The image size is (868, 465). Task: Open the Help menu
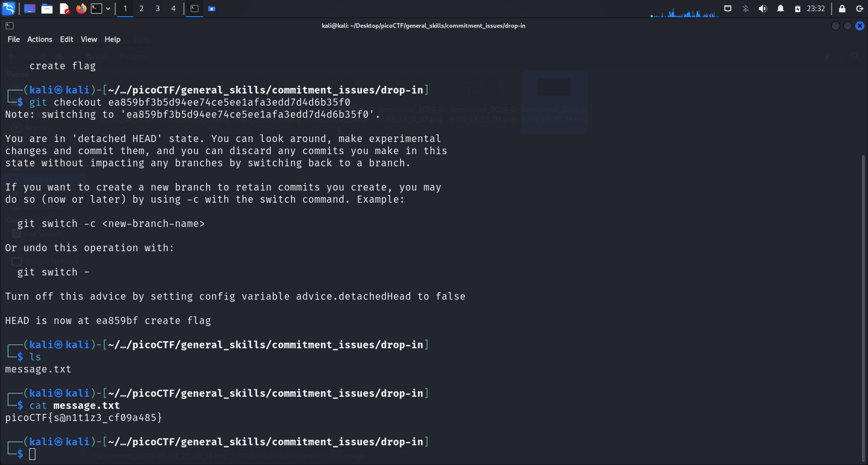[x=112, y=39]
